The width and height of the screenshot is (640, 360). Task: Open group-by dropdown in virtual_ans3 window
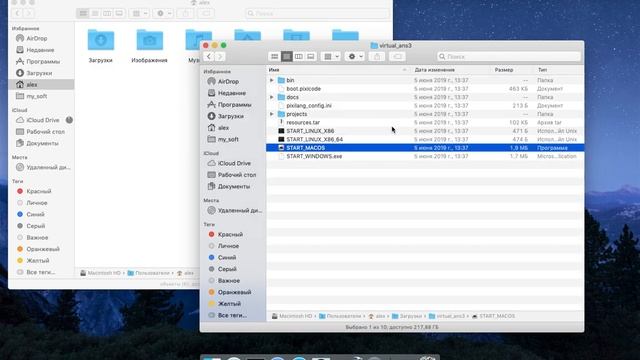331,56
